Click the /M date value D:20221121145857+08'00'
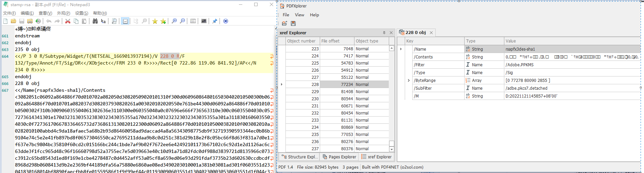644x173 pixels. point(531,96)
